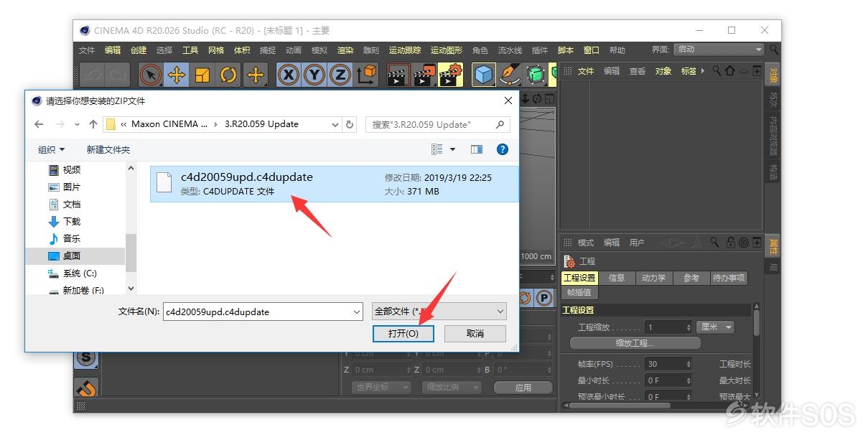This screenshot has width=868, height=435.
Task: Click the 新建文件夹 button
Action: [x=108, y=149]
